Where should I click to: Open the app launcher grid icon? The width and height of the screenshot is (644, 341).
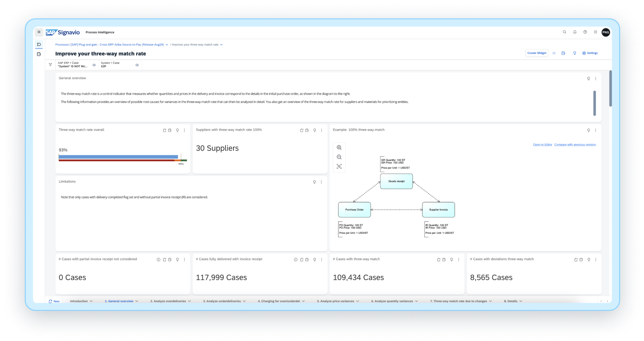coord(595,32)
